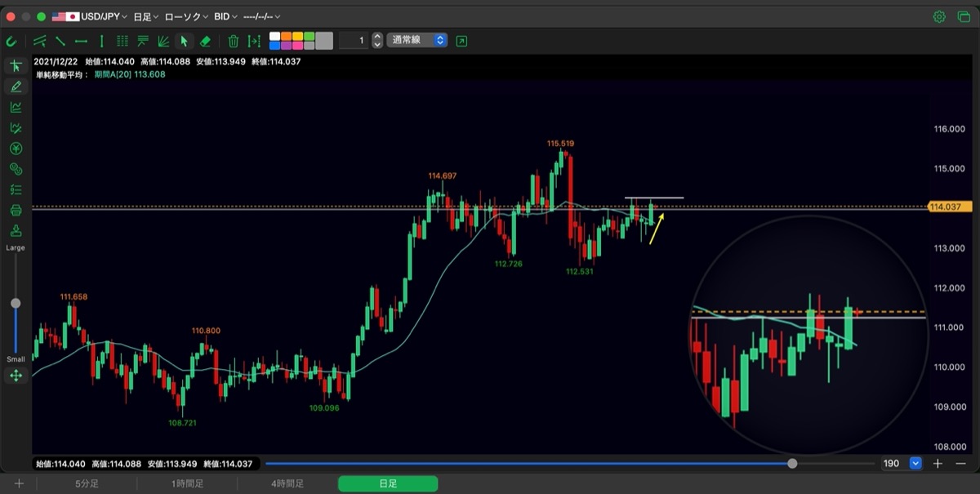Switch to the 5分足 tab
The height and width of the screenshot is (494, 980).
(87, 484)
